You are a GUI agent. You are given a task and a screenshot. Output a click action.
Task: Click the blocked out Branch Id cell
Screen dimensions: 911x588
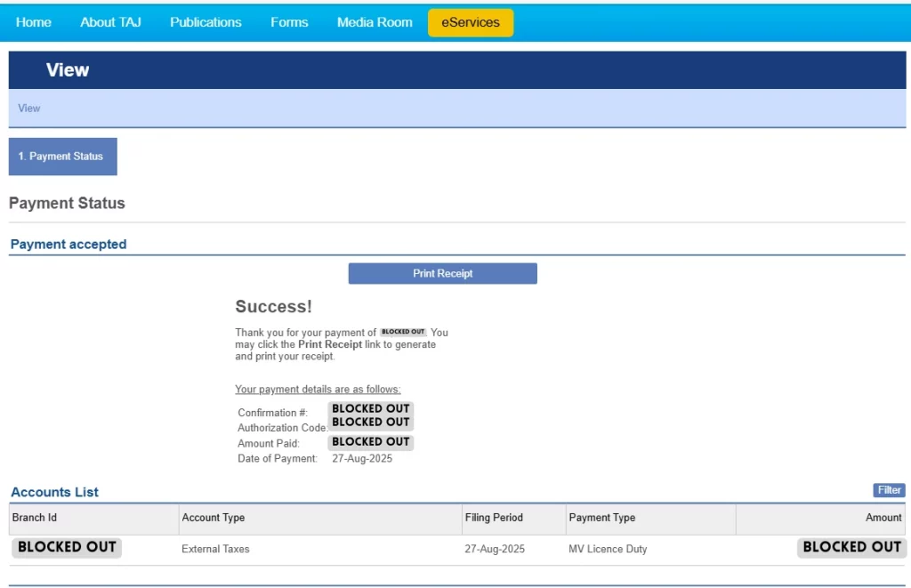pos(67,547)
